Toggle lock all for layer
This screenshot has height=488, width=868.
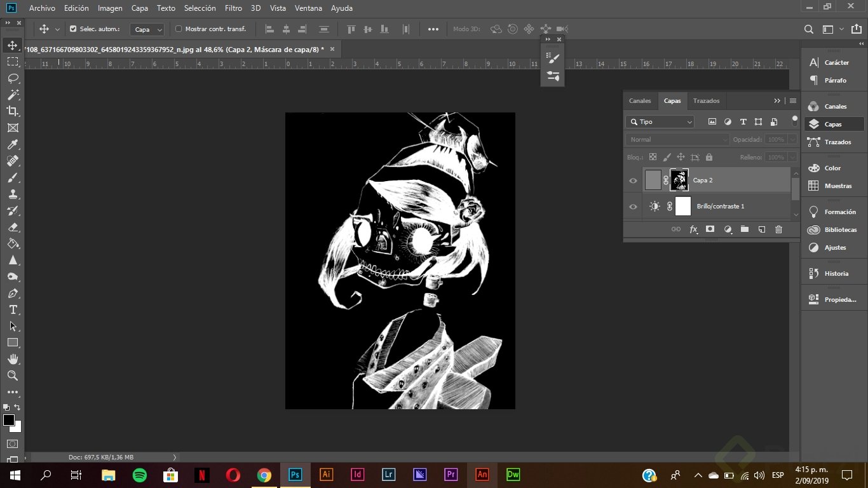coord(709,157)
